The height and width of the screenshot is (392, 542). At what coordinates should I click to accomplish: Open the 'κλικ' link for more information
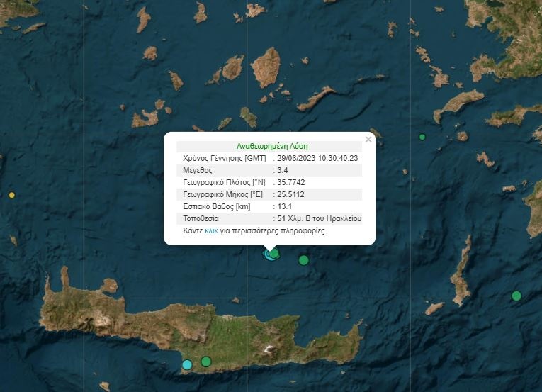pos(211,231)
